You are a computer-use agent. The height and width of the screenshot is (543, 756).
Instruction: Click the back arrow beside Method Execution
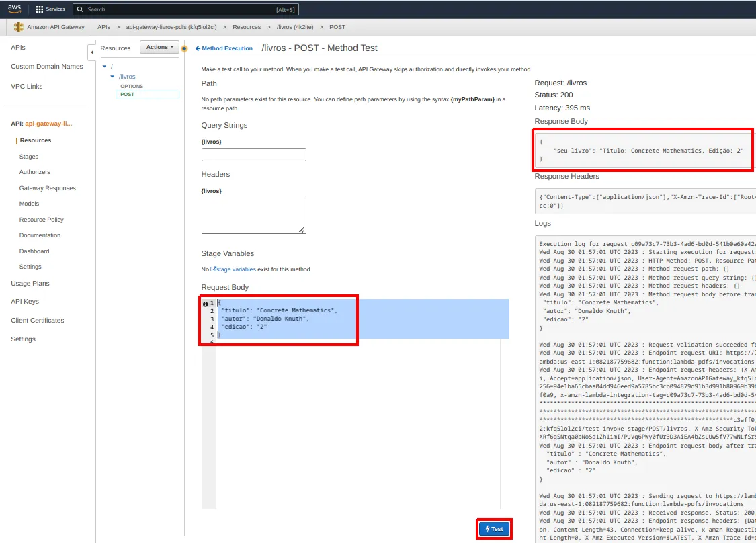pos(198,48)
